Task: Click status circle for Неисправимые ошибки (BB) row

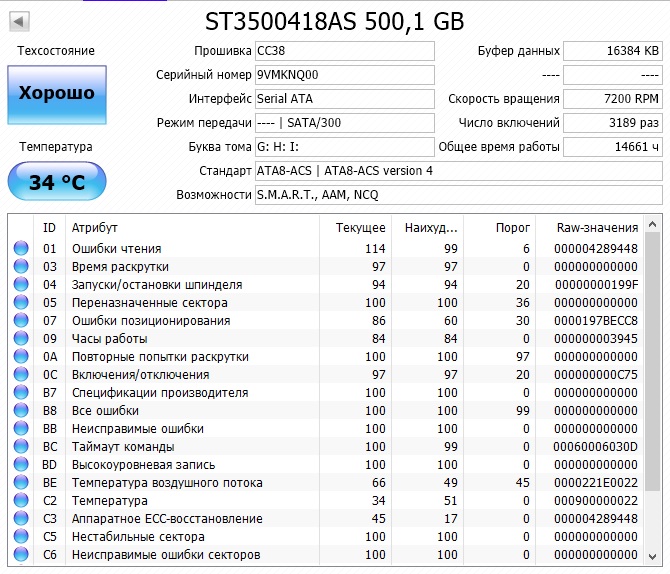Action: coord(21,428)
